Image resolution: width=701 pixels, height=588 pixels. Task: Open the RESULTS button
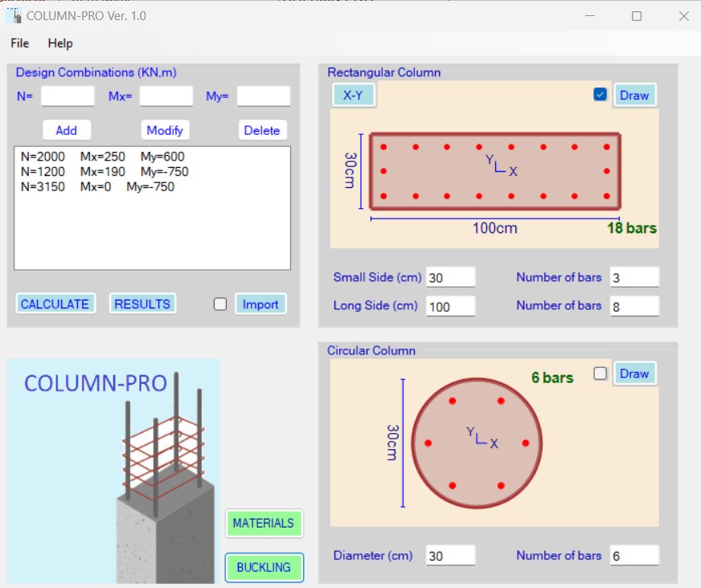142,304
